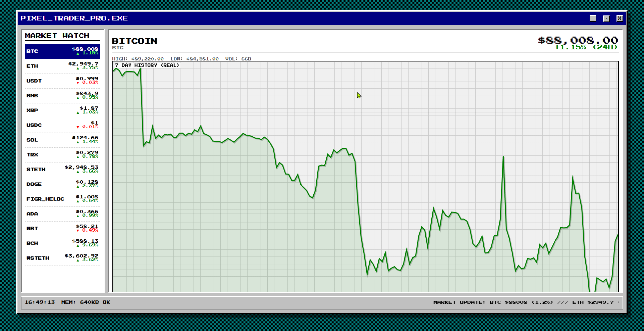Screen dimensions: 644x331
Task: Click the 16:49:13 clock in status bar
Action: pos(40,302)
